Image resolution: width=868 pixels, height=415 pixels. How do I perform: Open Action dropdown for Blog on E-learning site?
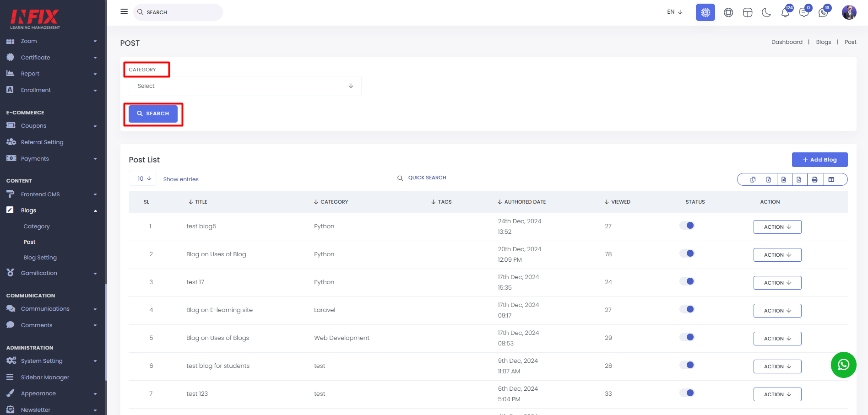[x=777, y=311]
